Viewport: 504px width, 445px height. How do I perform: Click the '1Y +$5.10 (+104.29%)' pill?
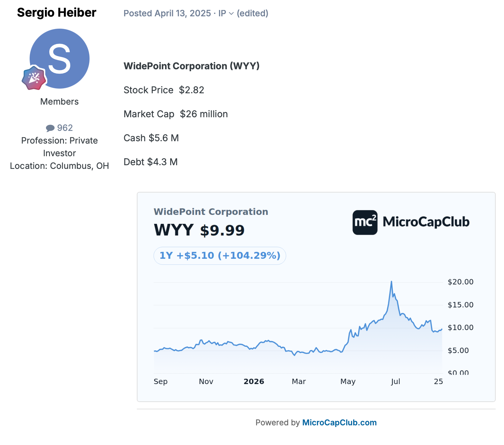click(220, 255)
